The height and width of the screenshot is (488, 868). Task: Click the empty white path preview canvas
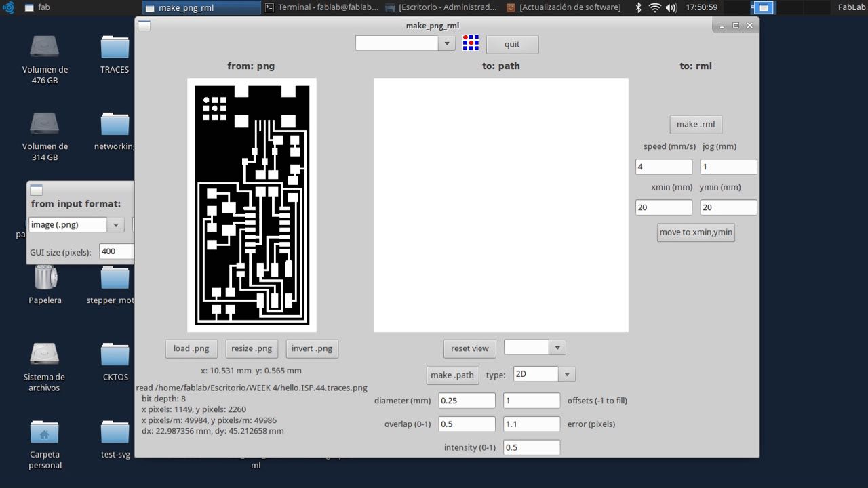[501, 205]
